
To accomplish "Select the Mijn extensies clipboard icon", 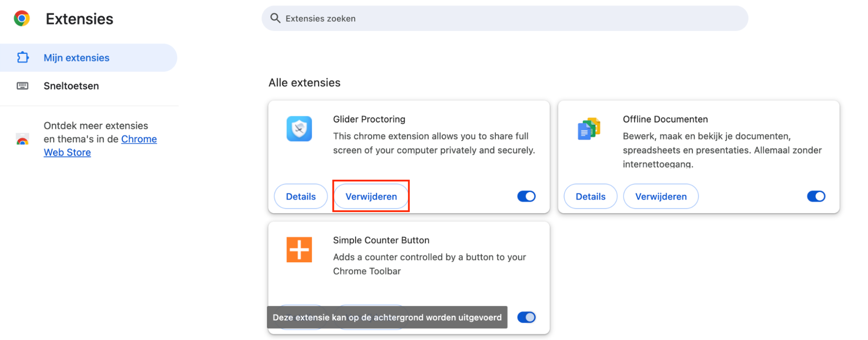I will [x=23, y=57].
